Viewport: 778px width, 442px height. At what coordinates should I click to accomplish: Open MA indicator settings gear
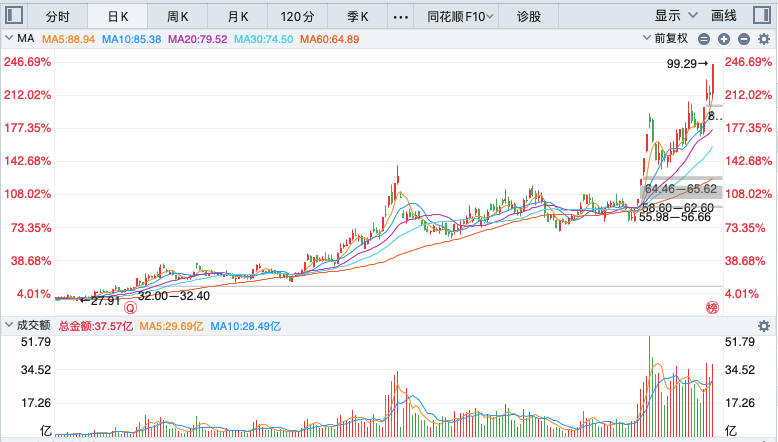coord(764,39)
